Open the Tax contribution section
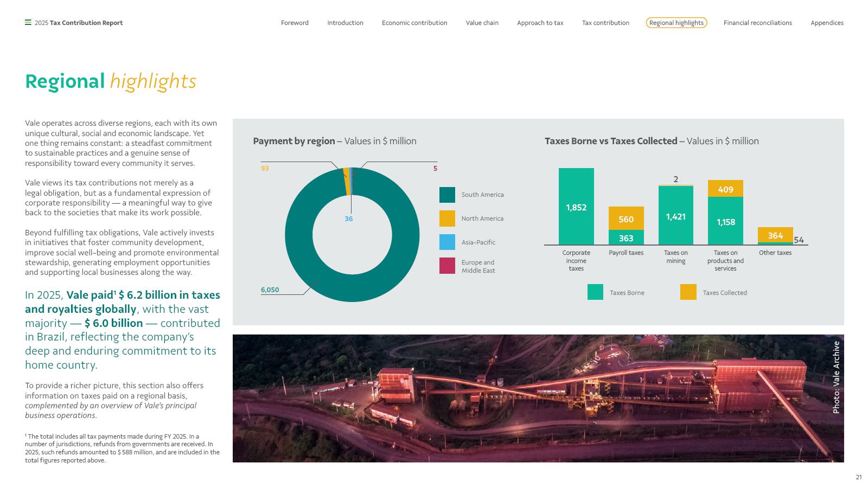The width and height of the screenshot is (868, 489). [x=605, y=23]
